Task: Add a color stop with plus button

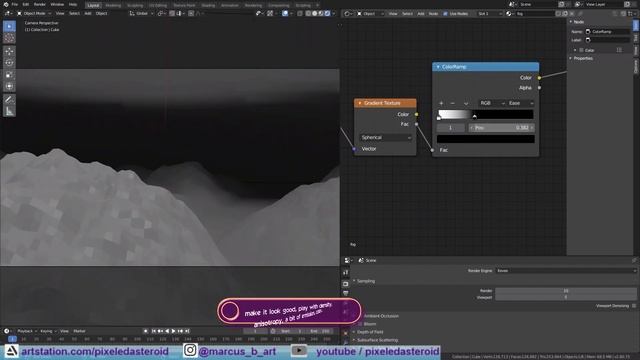Action: 441,103
